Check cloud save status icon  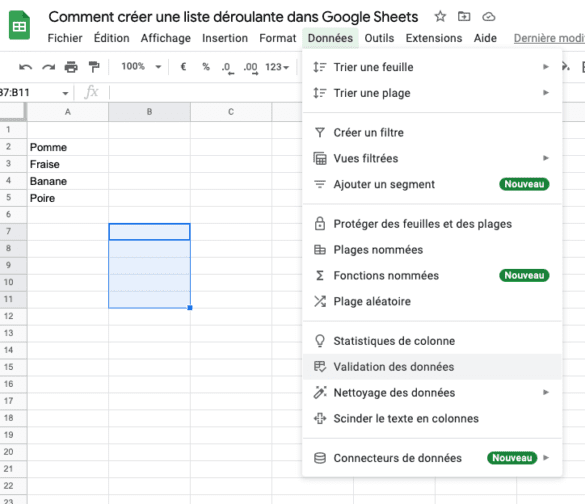click(488, 17)
